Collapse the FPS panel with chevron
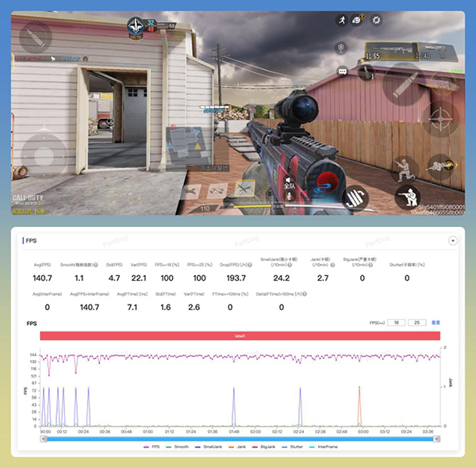The image size is (476, 468). [x=453, y=240]
